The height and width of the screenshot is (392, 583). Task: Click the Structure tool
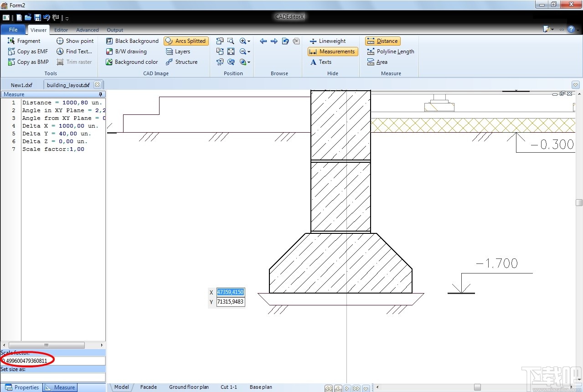click(x=181, y=62)
